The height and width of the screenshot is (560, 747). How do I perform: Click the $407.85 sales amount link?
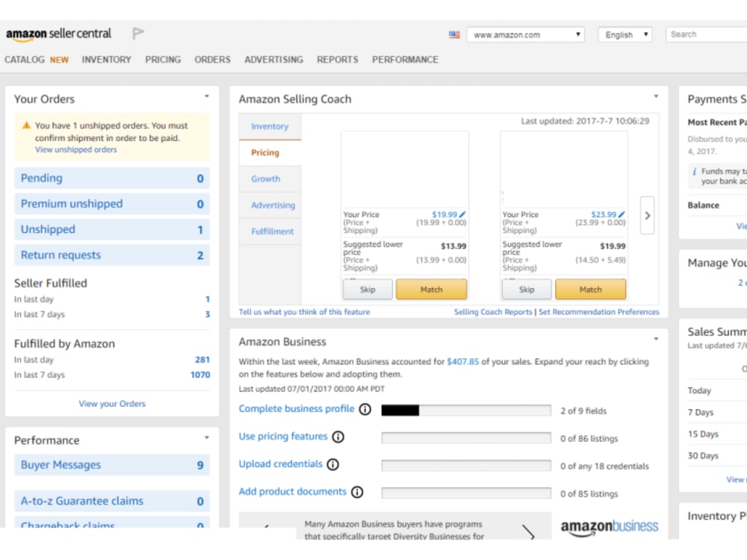pyautogui.click(x=462, y=361)
